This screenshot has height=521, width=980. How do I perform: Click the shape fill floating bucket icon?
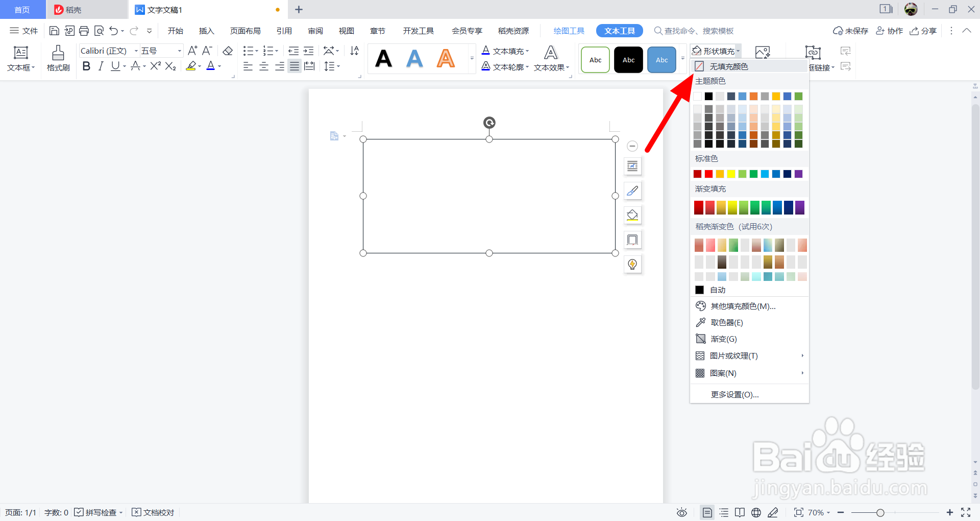coord(632,215)
